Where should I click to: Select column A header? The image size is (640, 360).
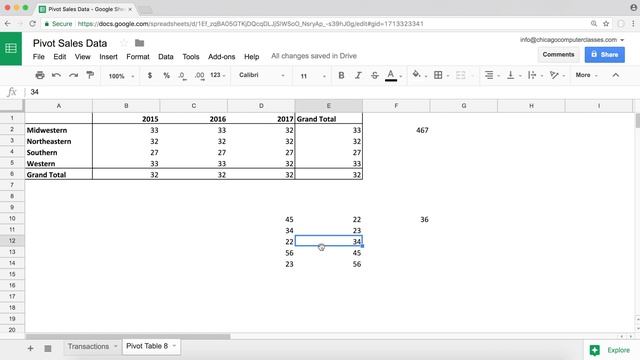(x=59, y=106)
